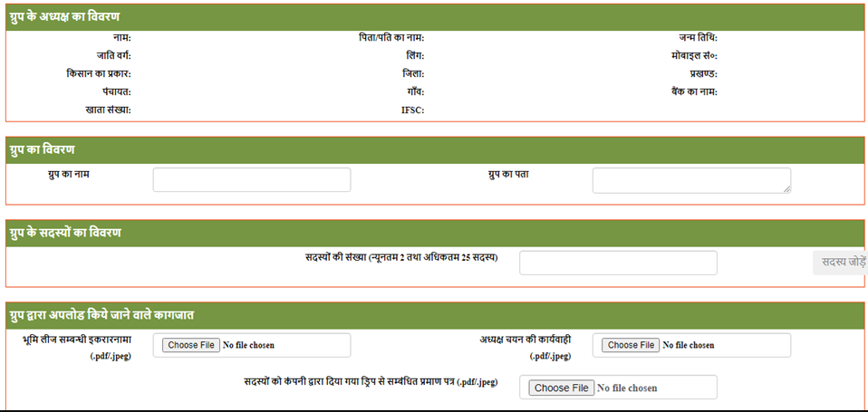Click the ग्रुप का नाम label text

69,174
